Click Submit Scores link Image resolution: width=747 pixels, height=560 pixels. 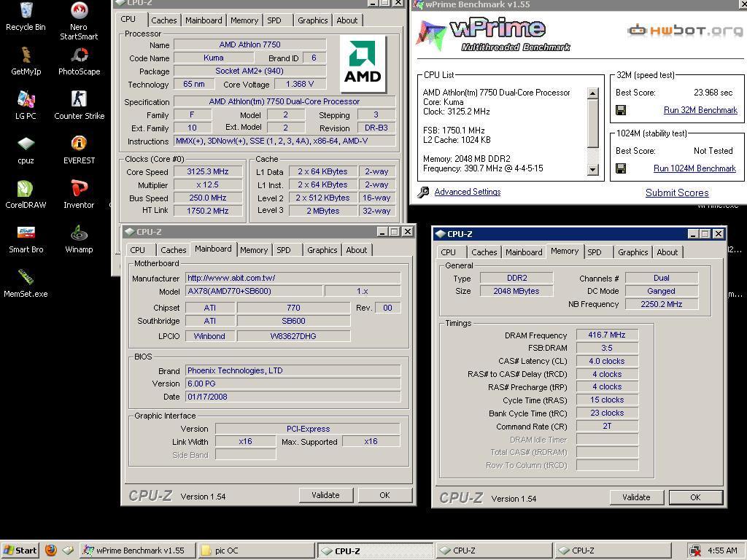pyautogui.click(x=677, y=192)
